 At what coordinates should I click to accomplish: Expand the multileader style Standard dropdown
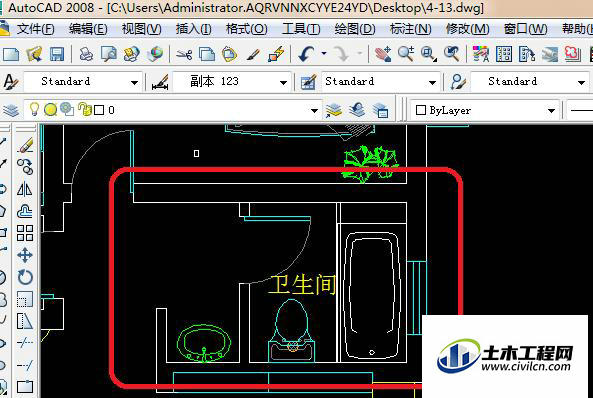pyautogui.click(x=581, y=82)
